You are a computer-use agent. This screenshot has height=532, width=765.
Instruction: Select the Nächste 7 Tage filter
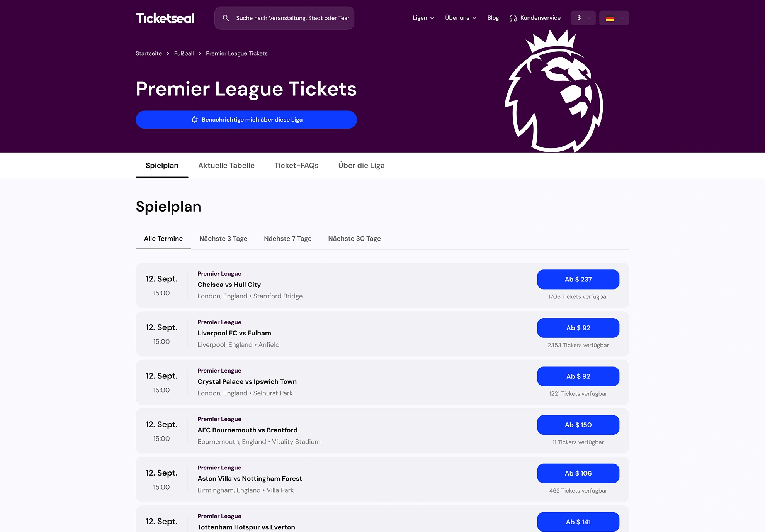(x=288, y=239)
